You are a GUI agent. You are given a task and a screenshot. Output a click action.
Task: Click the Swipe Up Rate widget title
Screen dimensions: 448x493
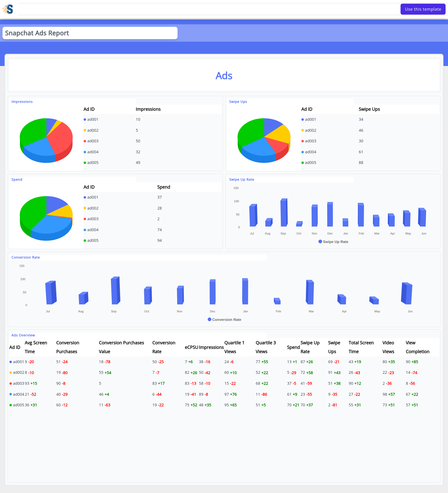pyautogui.click(x=241, y=179)
